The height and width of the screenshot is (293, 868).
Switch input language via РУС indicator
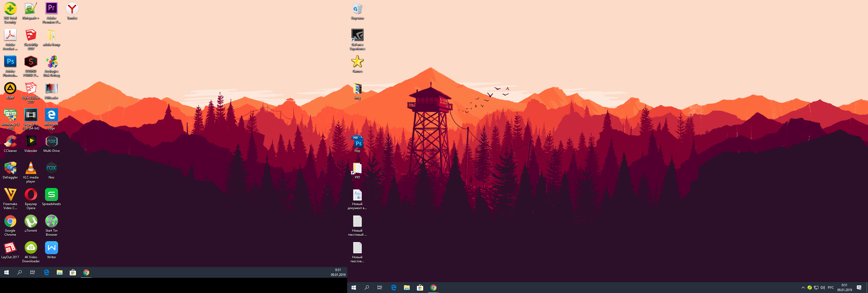[831, 288]
